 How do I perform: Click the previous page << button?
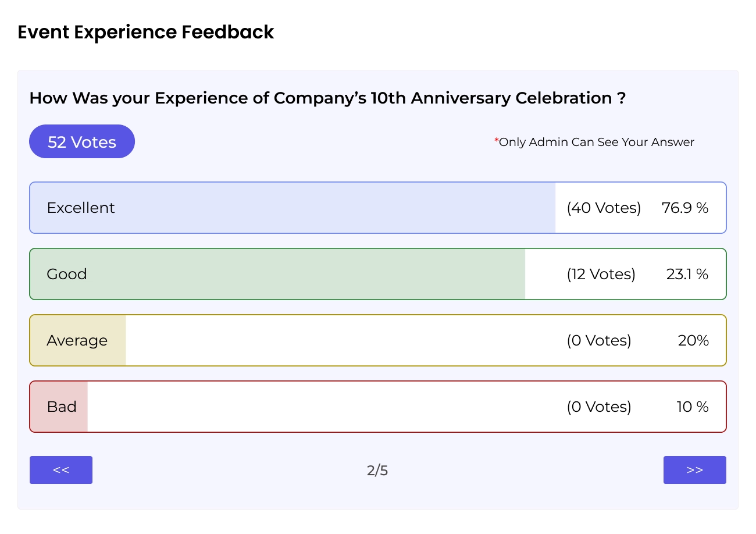click(x=61, y=470)
